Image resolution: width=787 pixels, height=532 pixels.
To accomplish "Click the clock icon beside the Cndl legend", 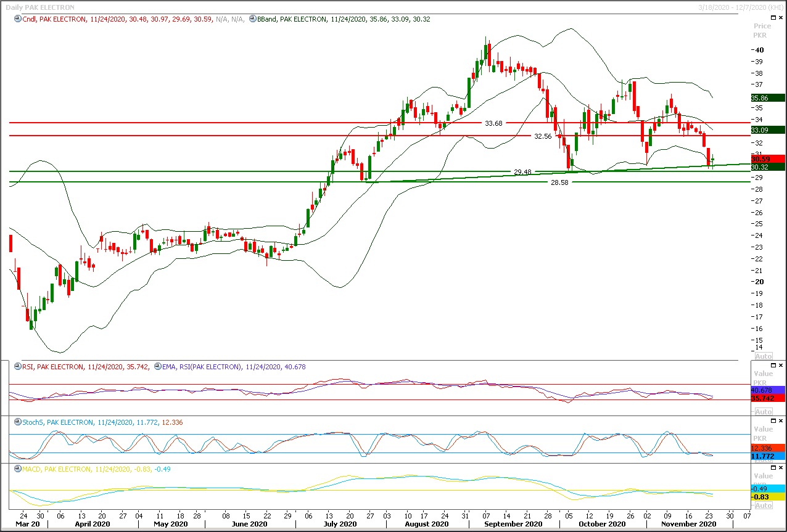I will point(17,19).
